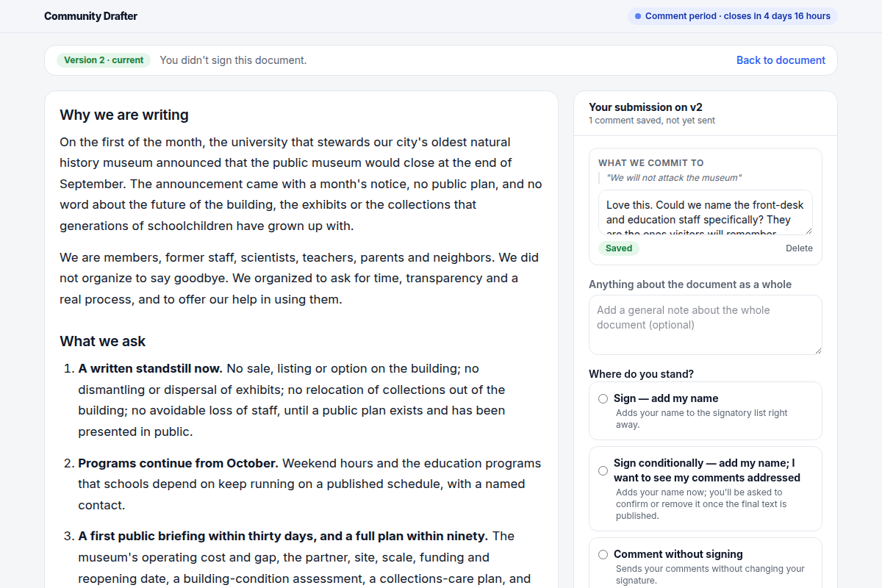
Task: Click the A written standstill now item
Action: tap(151, 368)
